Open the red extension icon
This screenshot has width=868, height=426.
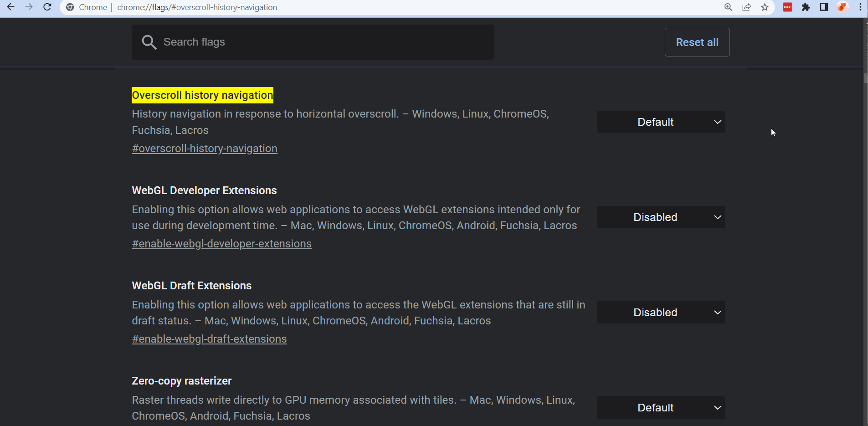(x=787, y=7)
